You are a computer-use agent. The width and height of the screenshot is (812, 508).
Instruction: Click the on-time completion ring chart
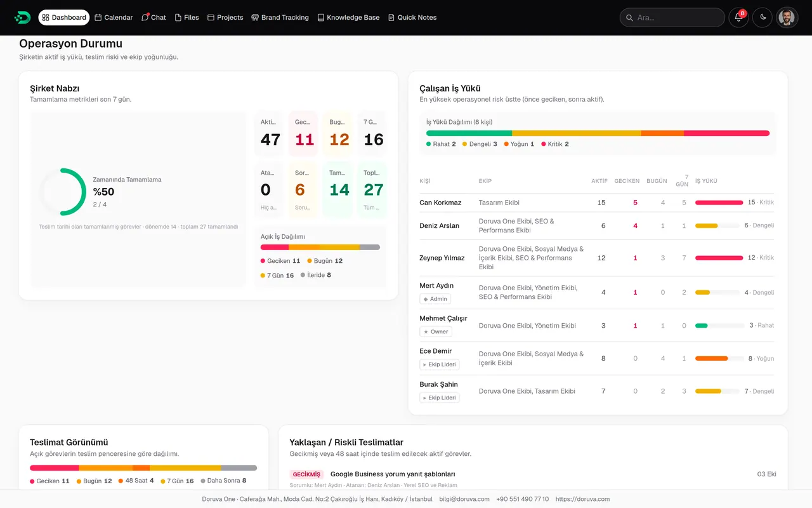click(62, 192)
